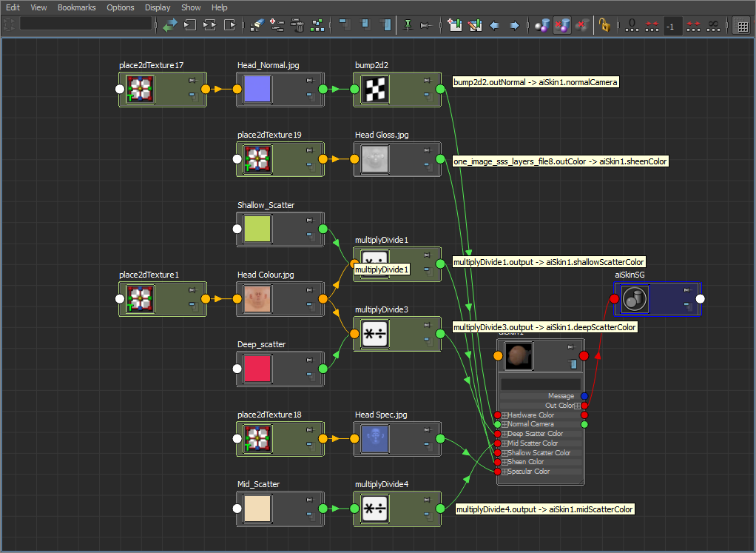Click the node filter text field

pos(86,24)
